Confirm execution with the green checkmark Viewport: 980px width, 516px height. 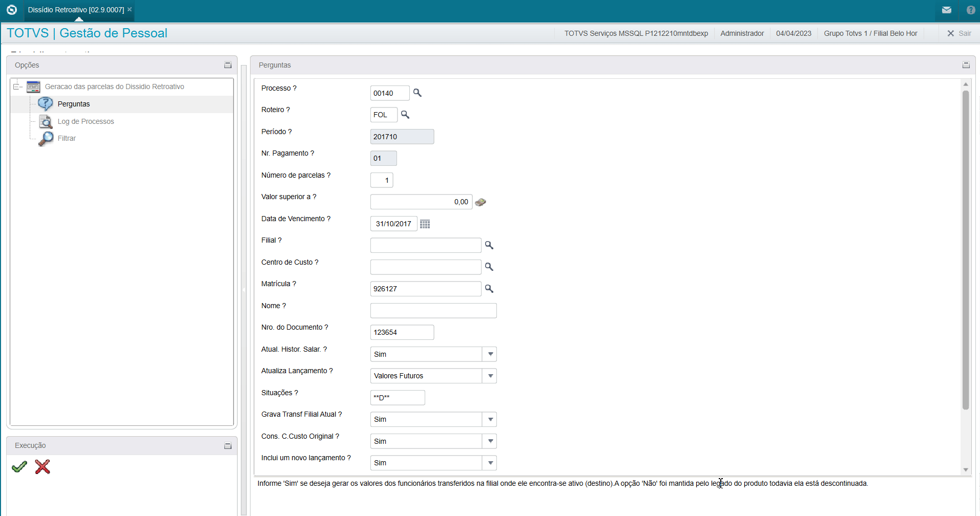(19, 466)
